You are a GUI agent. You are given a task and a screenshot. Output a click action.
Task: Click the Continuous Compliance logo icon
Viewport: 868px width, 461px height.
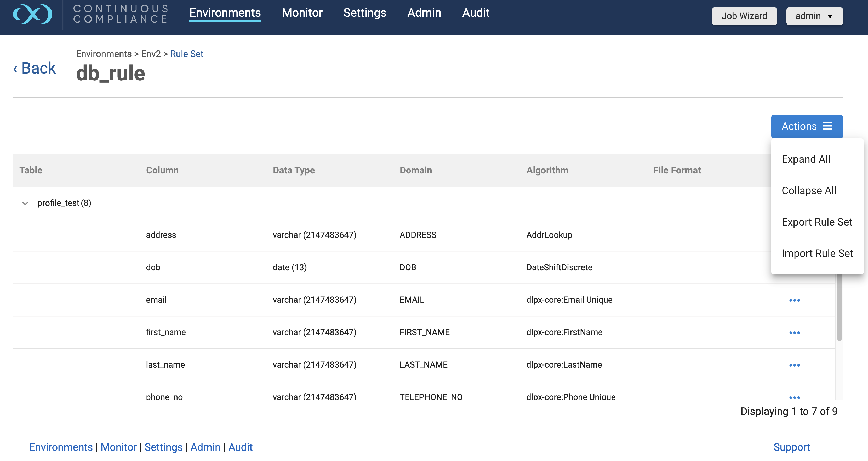32,14
